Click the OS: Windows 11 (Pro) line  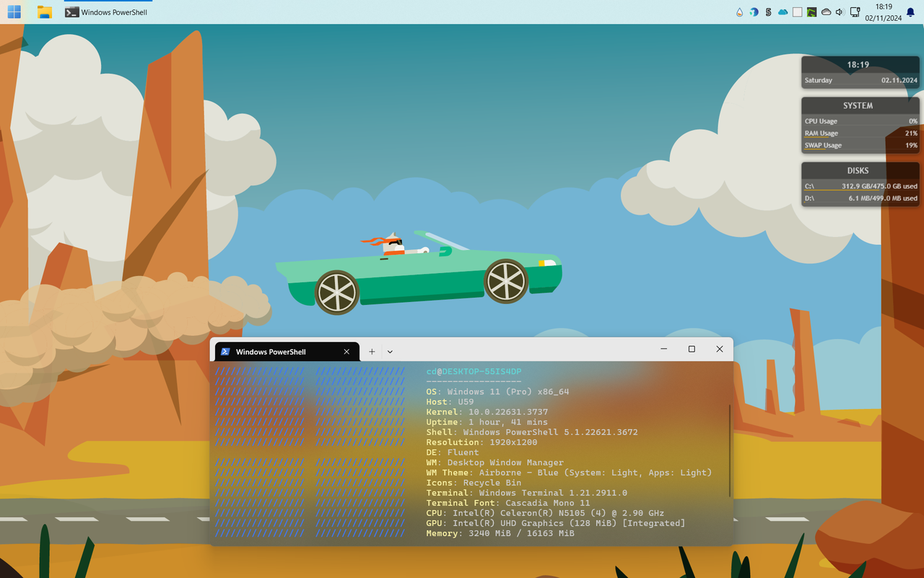point(497,392)
